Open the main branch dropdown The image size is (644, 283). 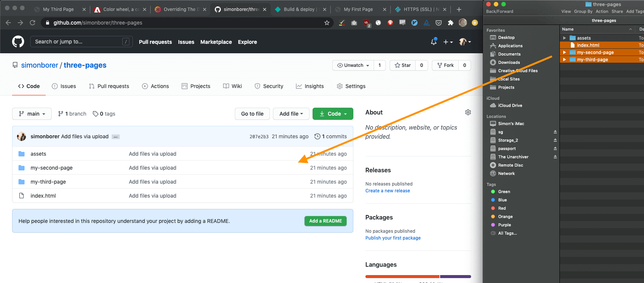point(32,114)
